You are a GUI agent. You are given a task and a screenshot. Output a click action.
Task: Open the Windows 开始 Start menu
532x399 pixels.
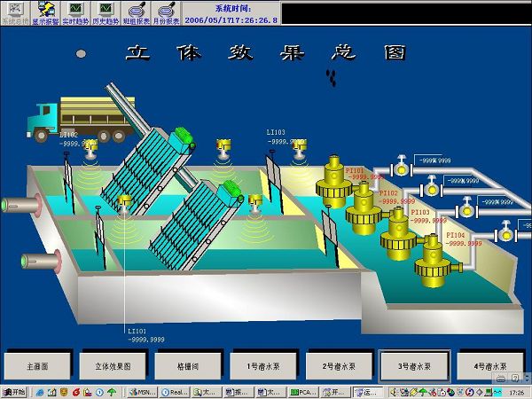[15, 391]
